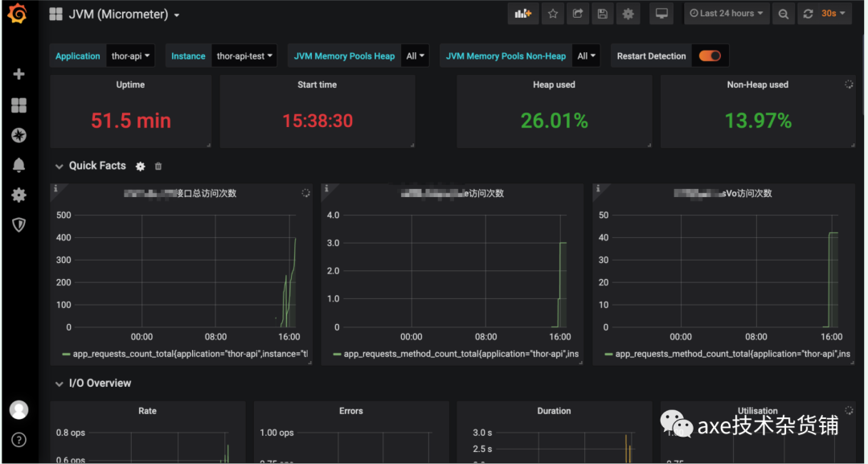Open the Application thor-api dropdown
Screen dimensions: 868x464
(131, 56)
